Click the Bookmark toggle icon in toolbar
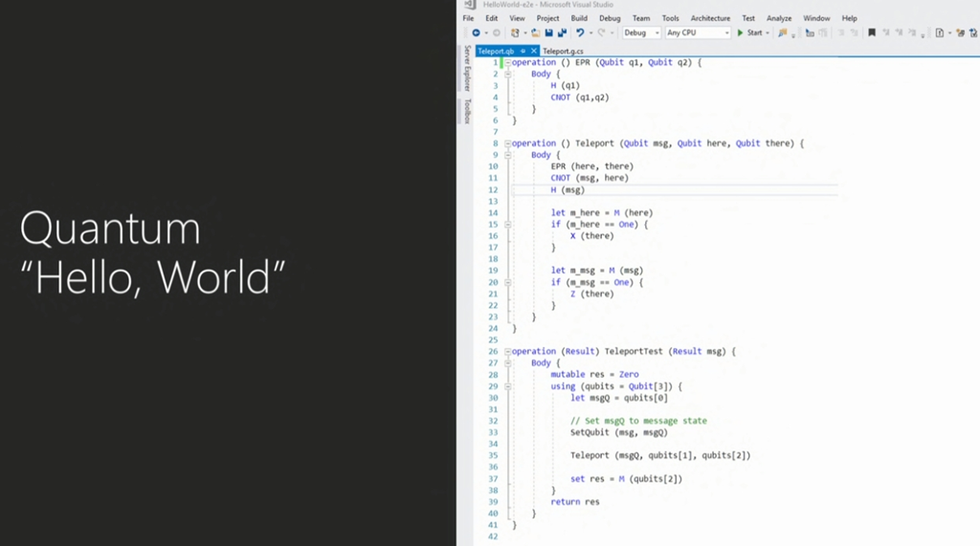Image resolution: width=980 pixels, height=546 pixels. [872, 33]
